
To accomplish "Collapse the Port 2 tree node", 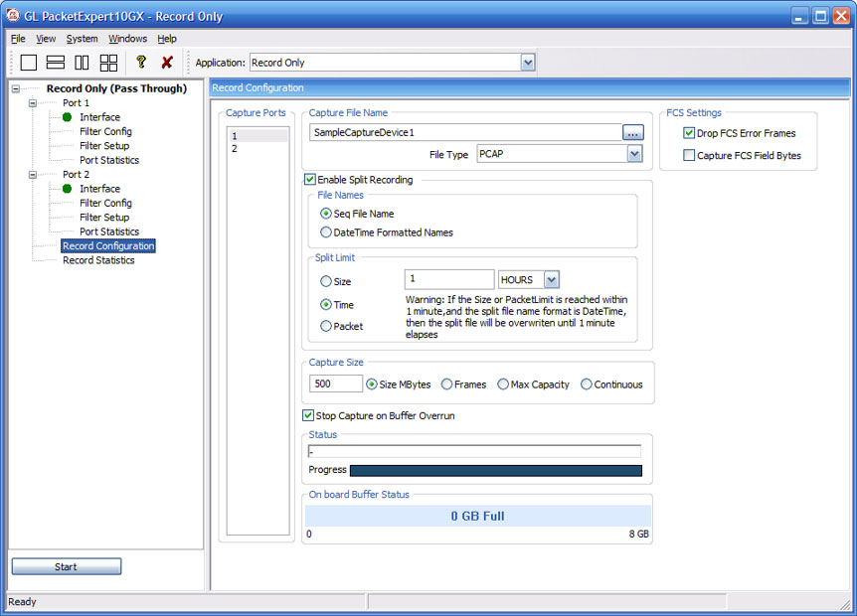I will click(33, 174).
